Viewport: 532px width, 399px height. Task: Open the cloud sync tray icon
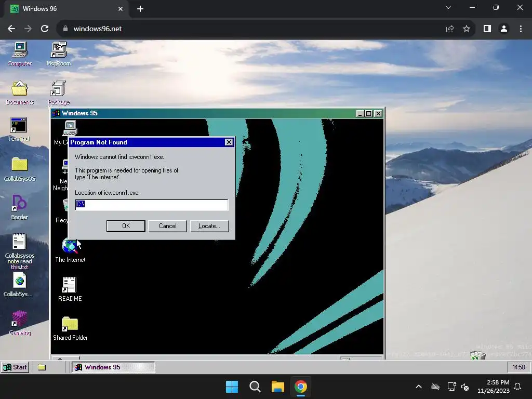(x=435, y=387)
